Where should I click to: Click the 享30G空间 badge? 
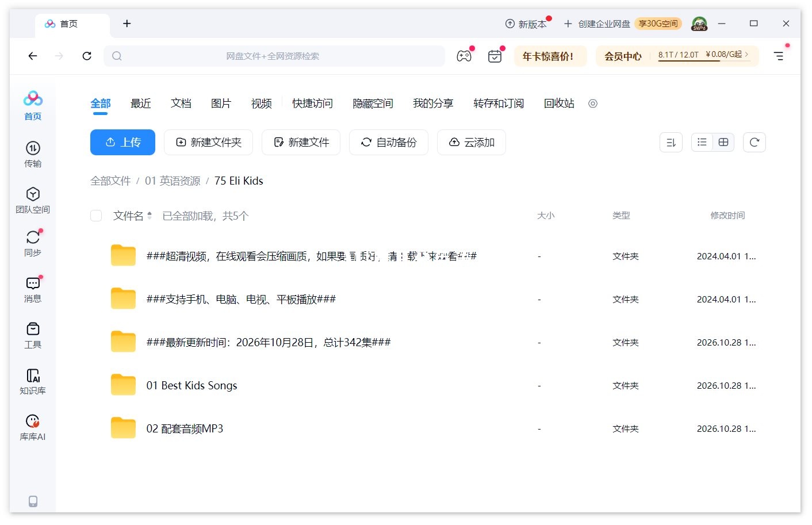(x=658, y=24)
